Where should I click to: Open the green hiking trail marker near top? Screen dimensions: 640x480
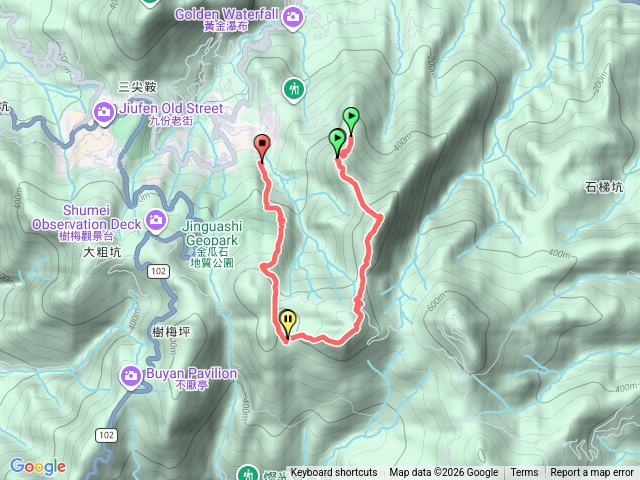pos(294,90)
